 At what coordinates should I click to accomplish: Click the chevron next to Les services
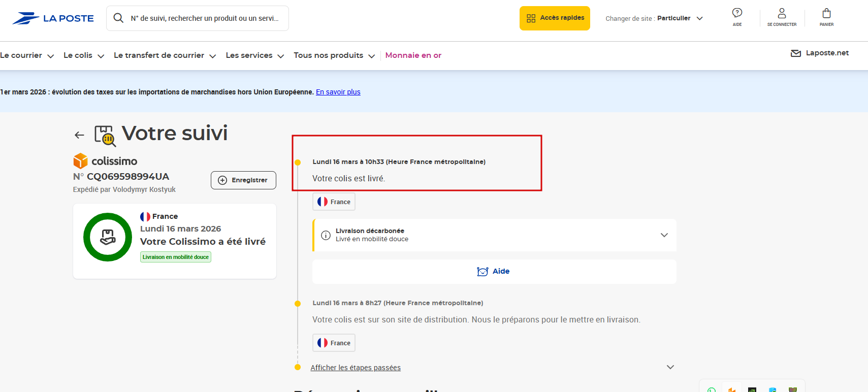click(x=280, y=56)
